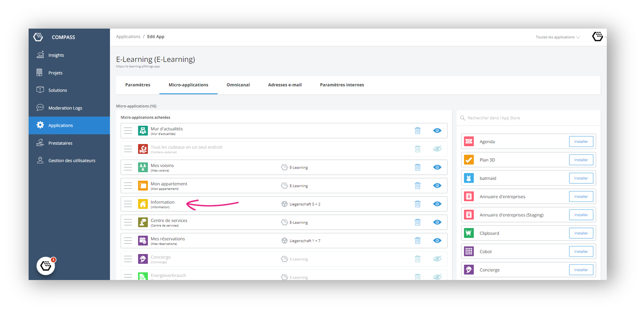Image resolution: width=644 pixels, height=314 pixels.
Task: Hide Mur d'actualités micro-app
Action: coord(437,131)
